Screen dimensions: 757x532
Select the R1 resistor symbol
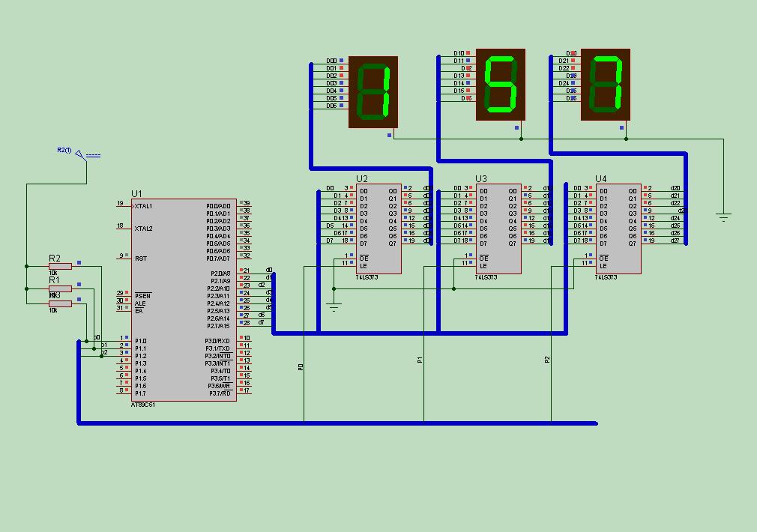61,288
